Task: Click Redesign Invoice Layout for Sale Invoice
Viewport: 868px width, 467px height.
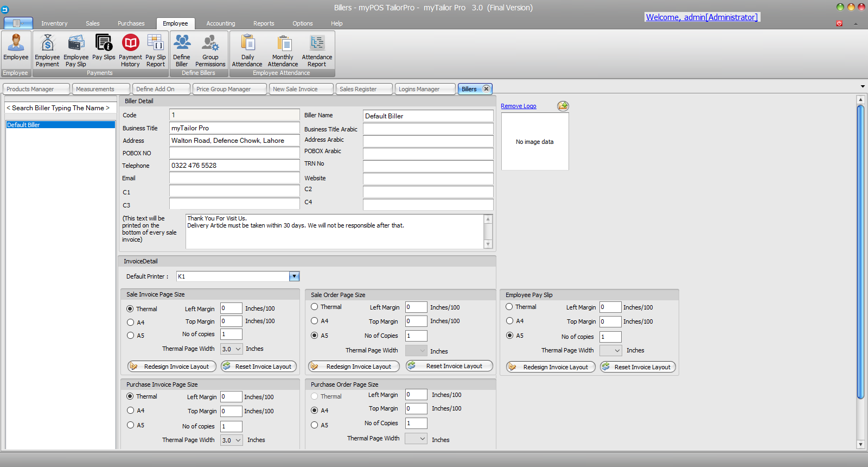Action: click(x=172, y=367)
